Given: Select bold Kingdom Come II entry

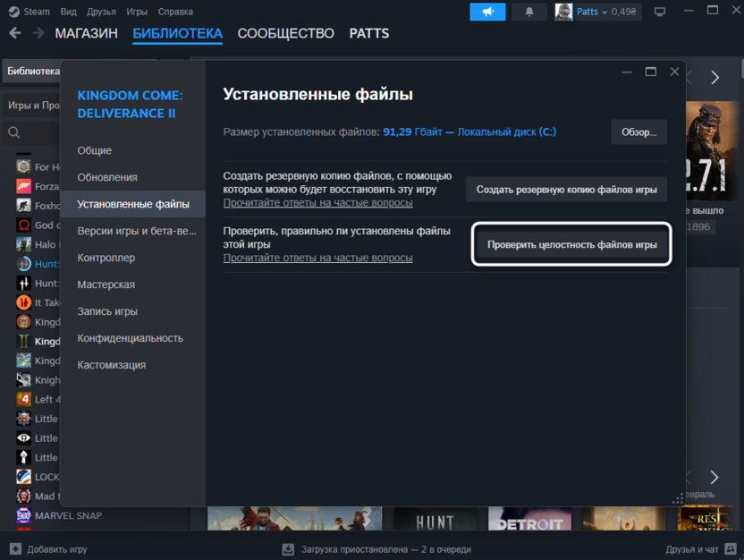Looking at the screenshot, I should coord(38,341).
